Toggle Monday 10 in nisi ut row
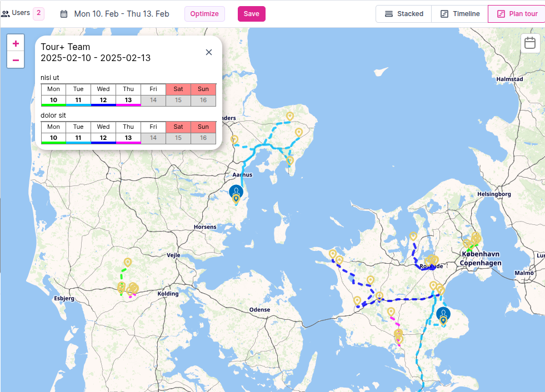 [53, 100]
